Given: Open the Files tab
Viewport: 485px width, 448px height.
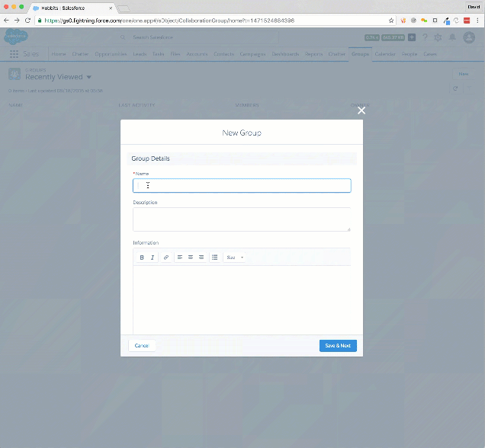Looking at the screenshot, I should [x=175, y=54].
